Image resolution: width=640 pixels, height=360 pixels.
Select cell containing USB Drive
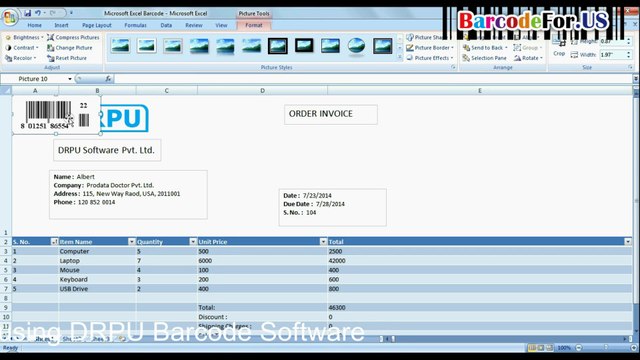[97, 289]
